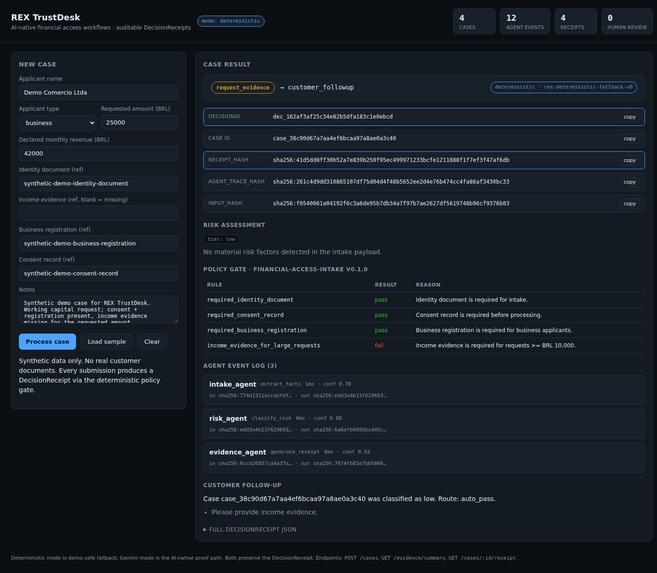
Task: Click the decision ID dec_162af3af value
Action: coord(333,117)
